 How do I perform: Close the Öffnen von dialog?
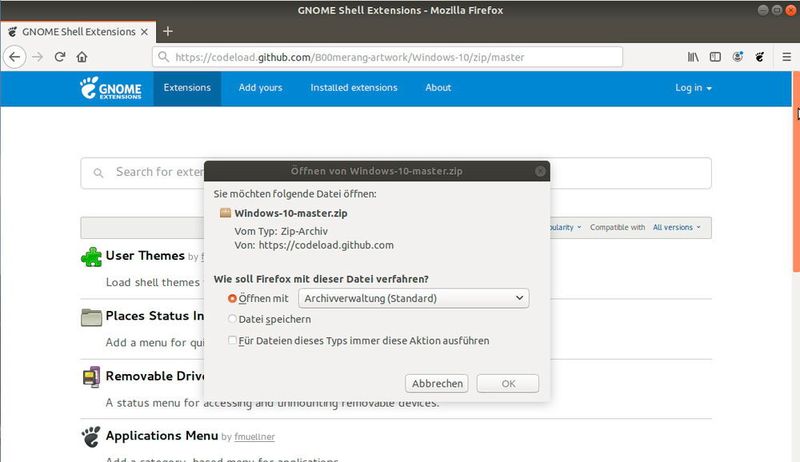pyautogui.click(x=540, y=171)
